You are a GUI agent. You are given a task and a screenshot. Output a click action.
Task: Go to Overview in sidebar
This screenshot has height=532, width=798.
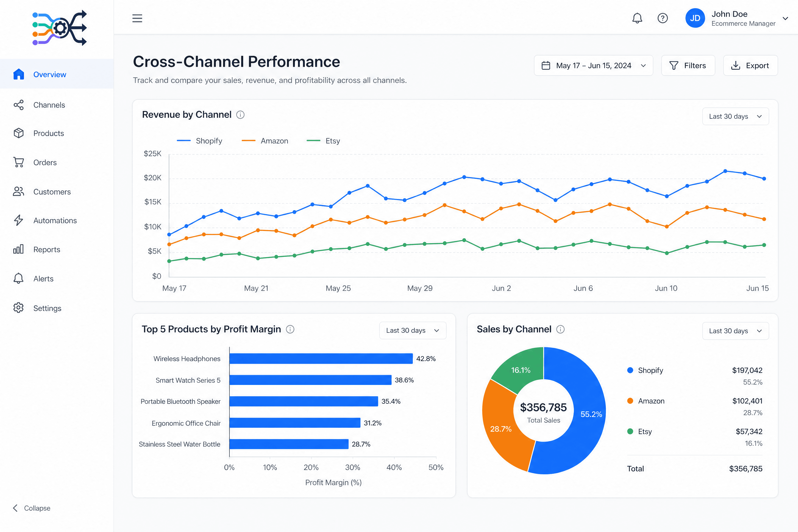(57, 74)
